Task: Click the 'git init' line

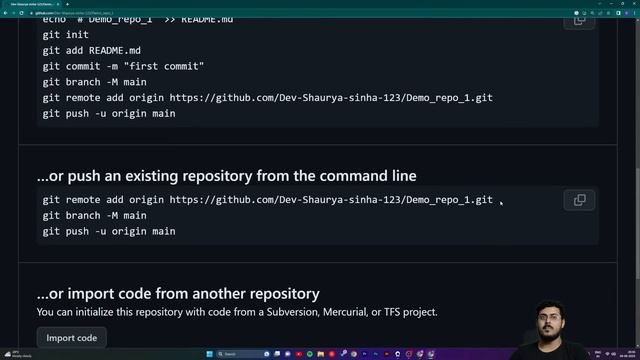Action: pos(65,35)
